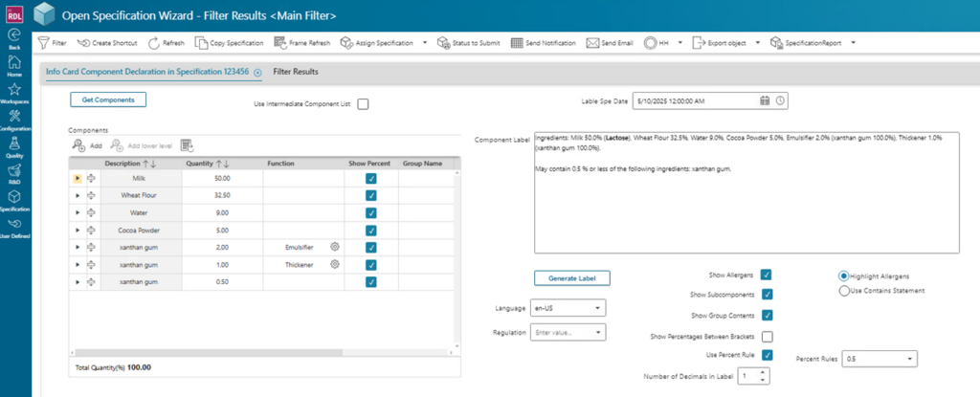Image resolution: width=980 pixels, height=397 pixels.
Task: Uncheck Show Percent for Cocoa Powder
Action: 370,230
